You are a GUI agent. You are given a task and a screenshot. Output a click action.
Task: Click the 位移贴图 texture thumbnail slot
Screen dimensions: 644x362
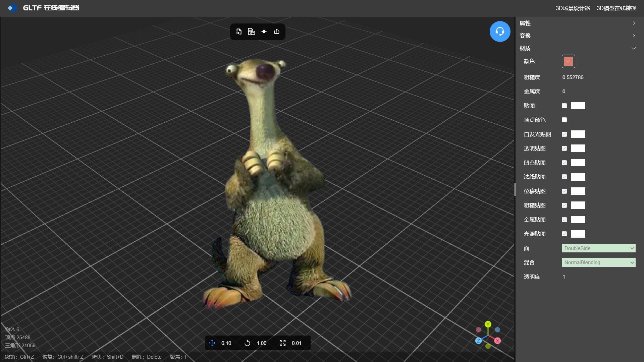click(x=578, y=191)
